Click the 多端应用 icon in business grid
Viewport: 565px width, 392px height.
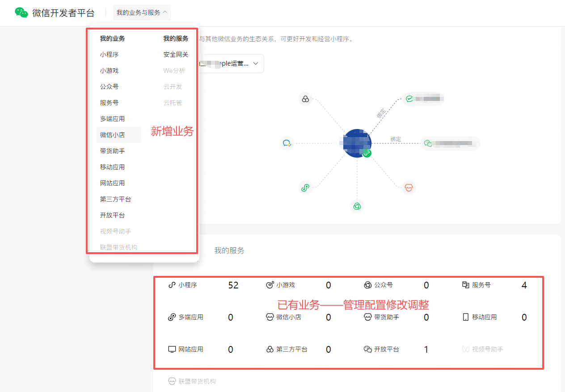[x=172, y=317]
